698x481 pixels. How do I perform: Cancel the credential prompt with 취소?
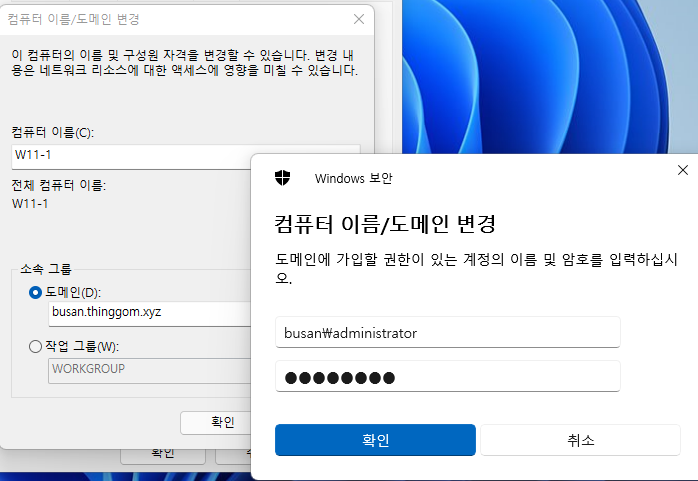pyautogui.click(x=580, y=440)
